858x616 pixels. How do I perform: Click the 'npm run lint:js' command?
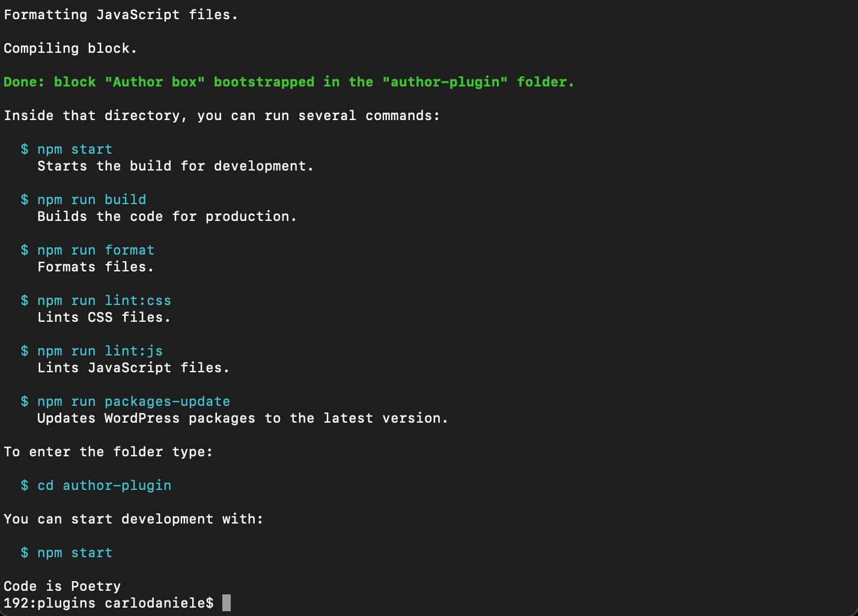100,351
